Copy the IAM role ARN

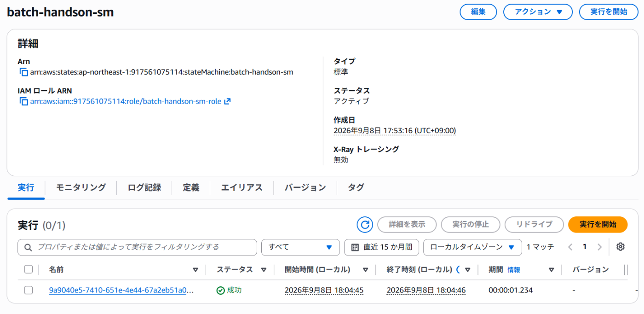pyautogui.click(x=23, y=101)
